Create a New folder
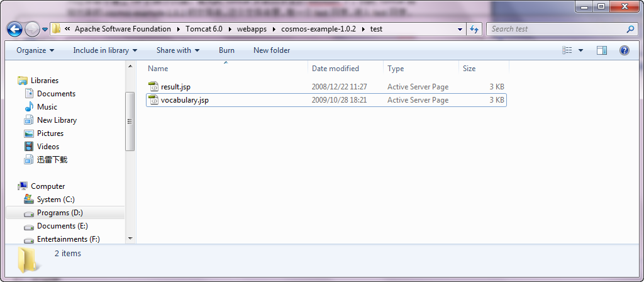The height and width of the screenshot is (282, 644). coord(272,50)
